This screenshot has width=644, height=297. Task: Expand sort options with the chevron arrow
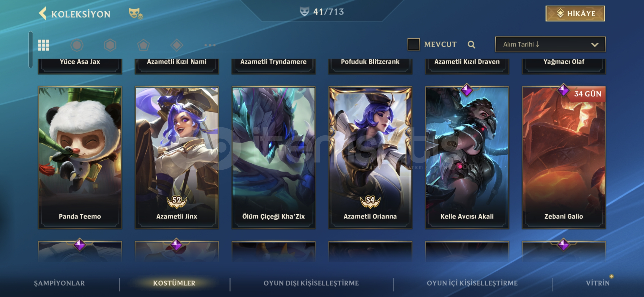pyautogui.click(x=595, y=45)
